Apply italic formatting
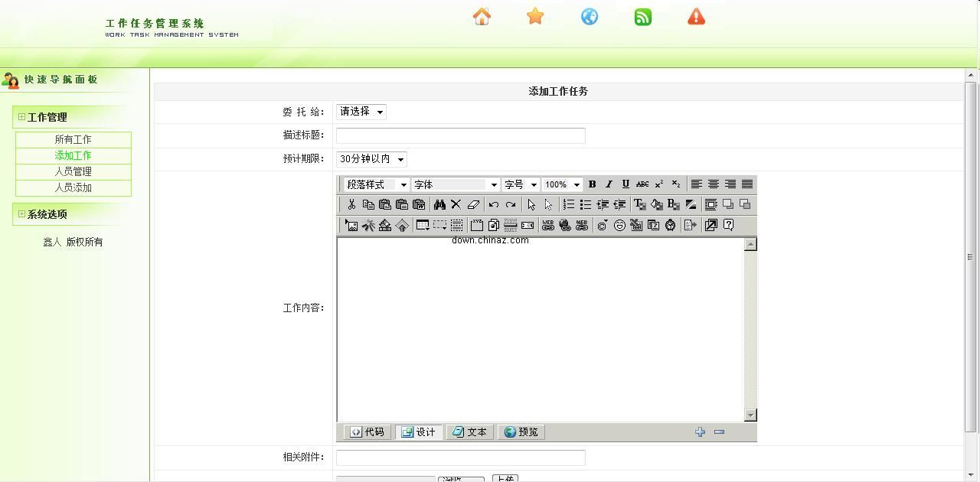Image resolution: width=980 pixels, height=482 pixels. click(609, 184)
